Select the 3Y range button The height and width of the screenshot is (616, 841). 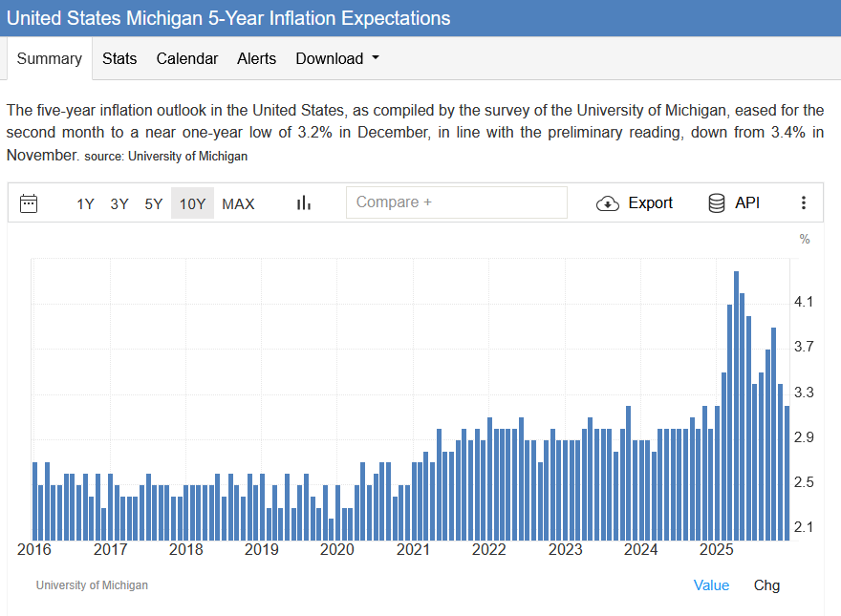(119, 202)
